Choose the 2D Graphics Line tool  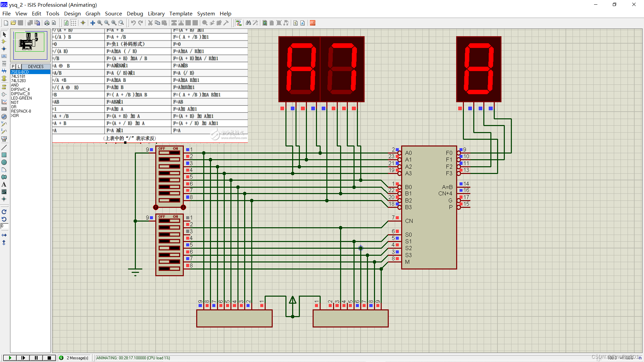[4, 148]
